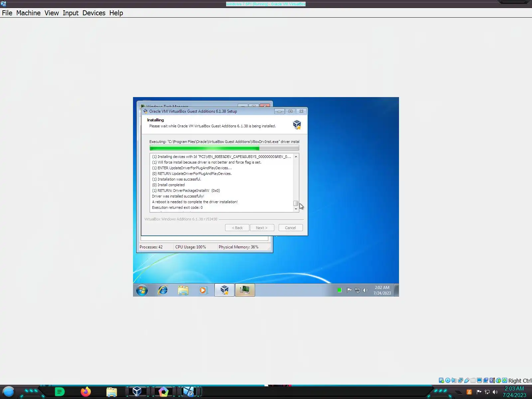Click the guest clock showing 2:02 AM
Viewport: 532px width, 399px height.
[x=382, y=290]
